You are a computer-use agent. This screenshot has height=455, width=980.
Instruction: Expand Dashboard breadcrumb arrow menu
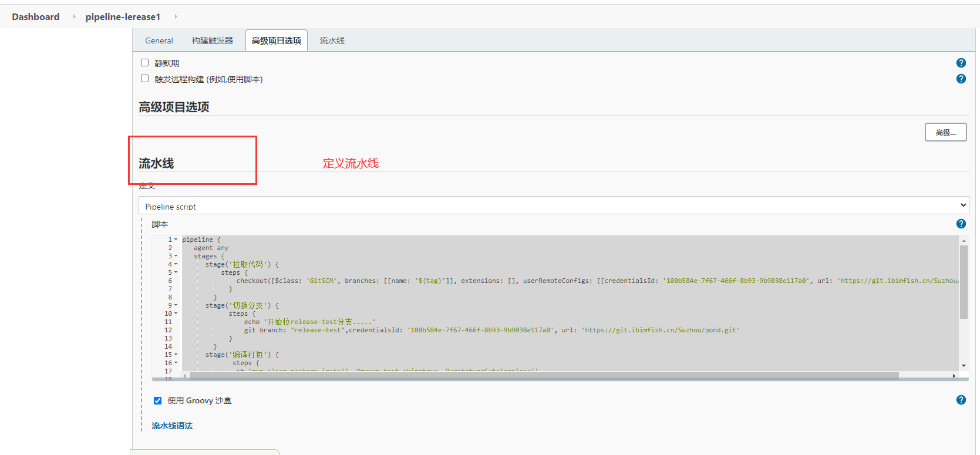[74, 16]
